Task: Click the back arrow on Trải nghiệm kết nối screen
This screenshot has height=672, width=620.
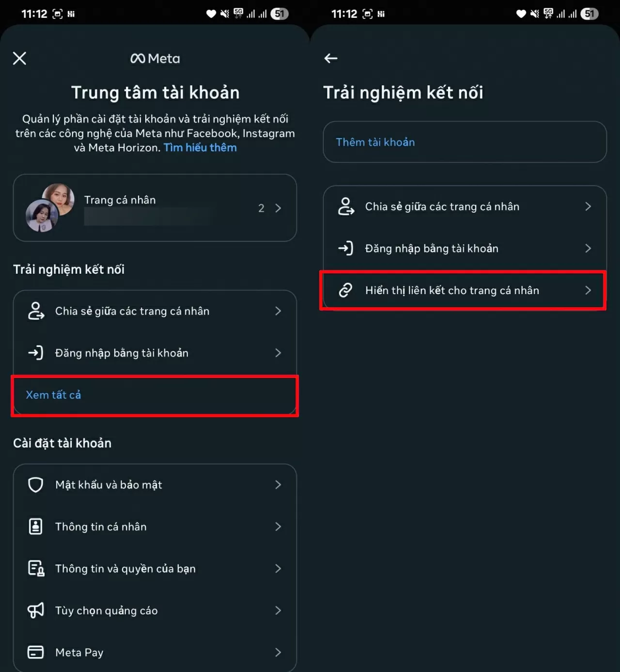Action: (331, 58)
